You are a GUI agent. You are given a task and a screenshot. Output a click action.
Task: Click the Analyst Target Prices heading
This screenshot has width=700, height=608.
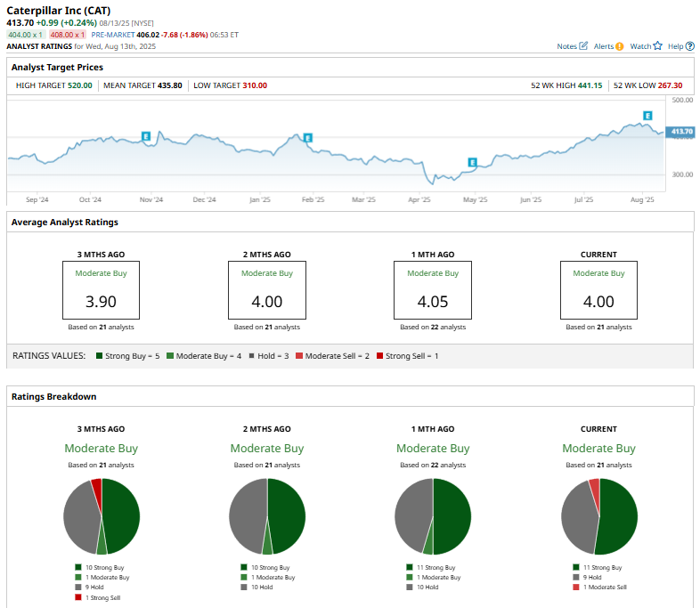click(57, 67)
